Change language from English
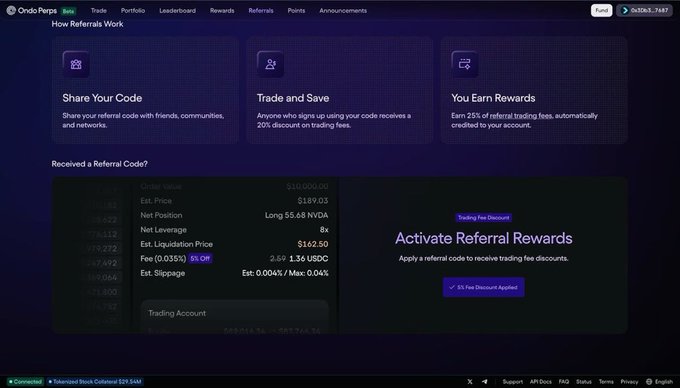The height and width of the screenshot is (388, 680). tap(659, 381)
